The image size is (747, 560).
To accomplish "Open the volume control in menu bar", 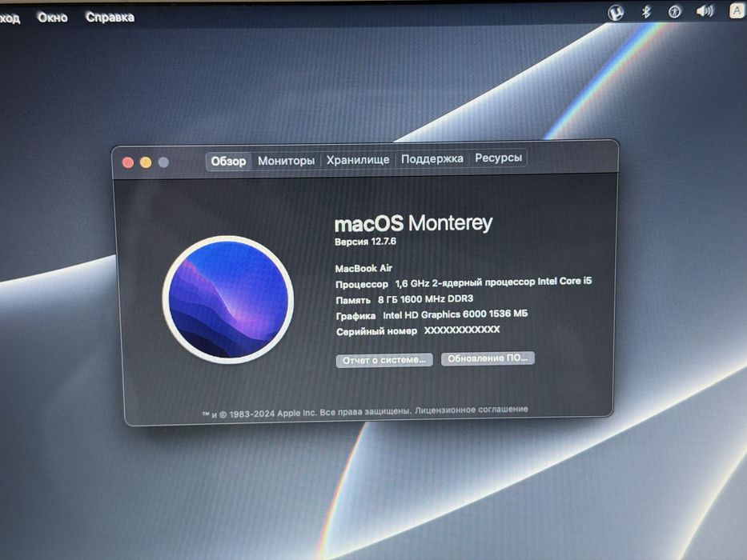I will (705, 10).
